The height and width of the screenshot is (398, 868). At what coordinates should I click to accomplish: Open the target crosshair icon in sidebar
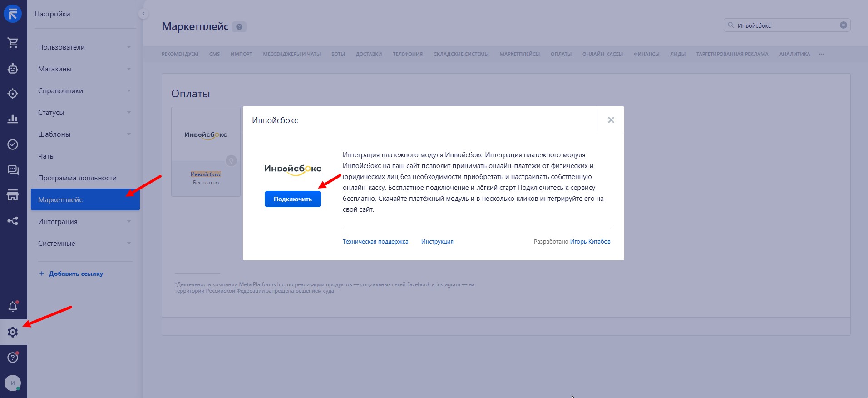pyautogui.click(x=13, y=94)
